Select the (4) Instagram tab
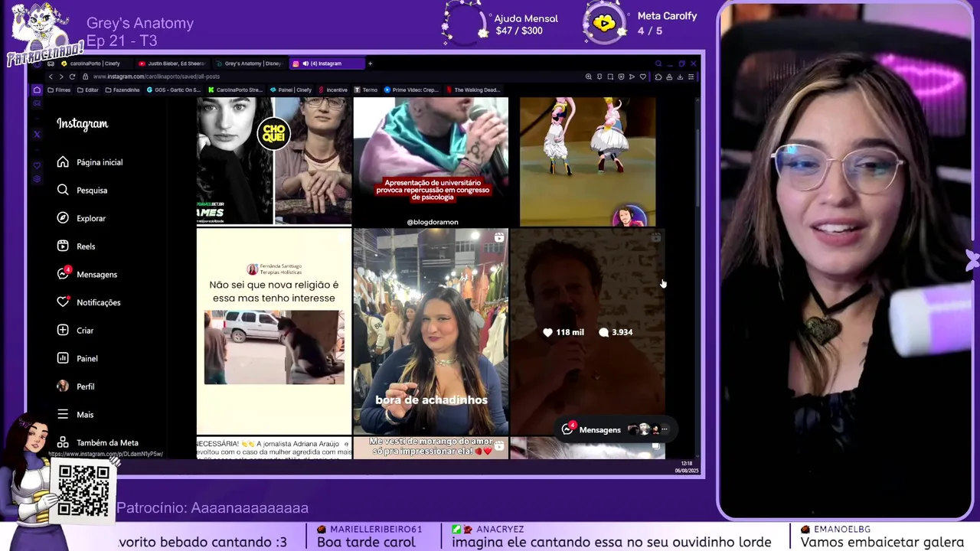Viewport: 980px width, 551px height. pyautogui.click(x=325, y=64)
